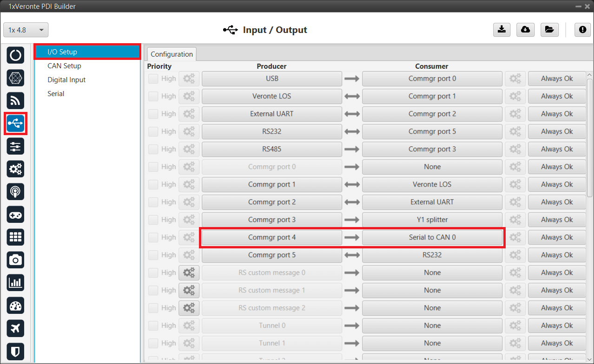
Task: Open the 1x 4.8 version dropdown
Action: coord(26,30)
